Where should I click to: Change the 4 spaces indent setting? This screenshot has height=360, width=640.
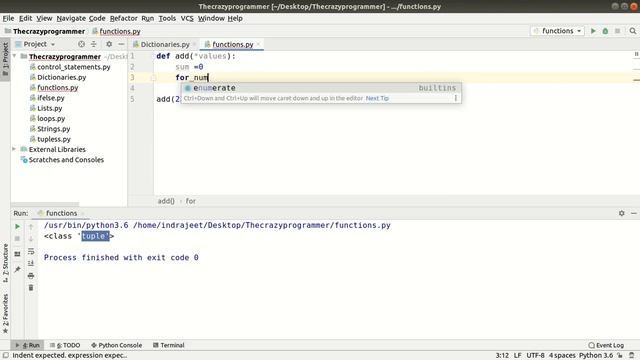[562, 356]
